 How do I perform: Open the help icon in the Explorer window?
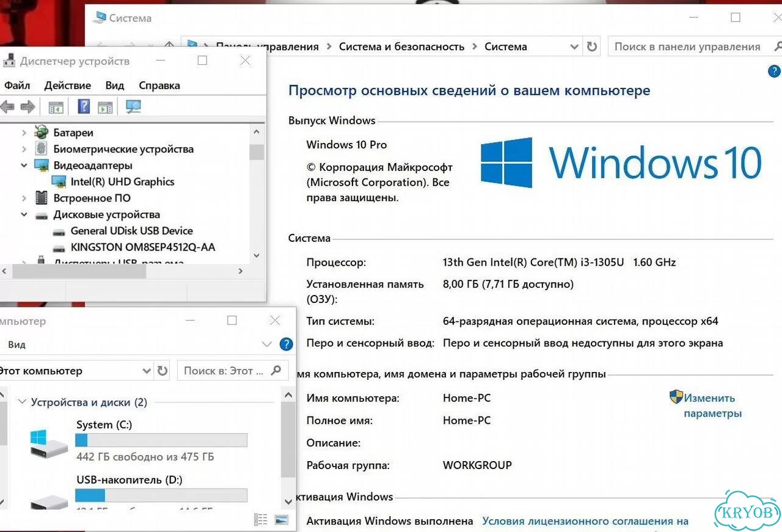(x=286, y=344)
